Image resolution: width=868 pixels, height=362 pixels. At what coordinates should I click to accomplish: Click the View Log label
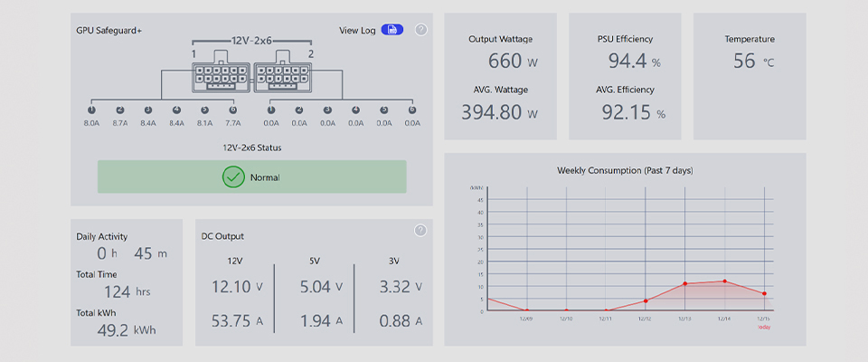tap(357, 30)
